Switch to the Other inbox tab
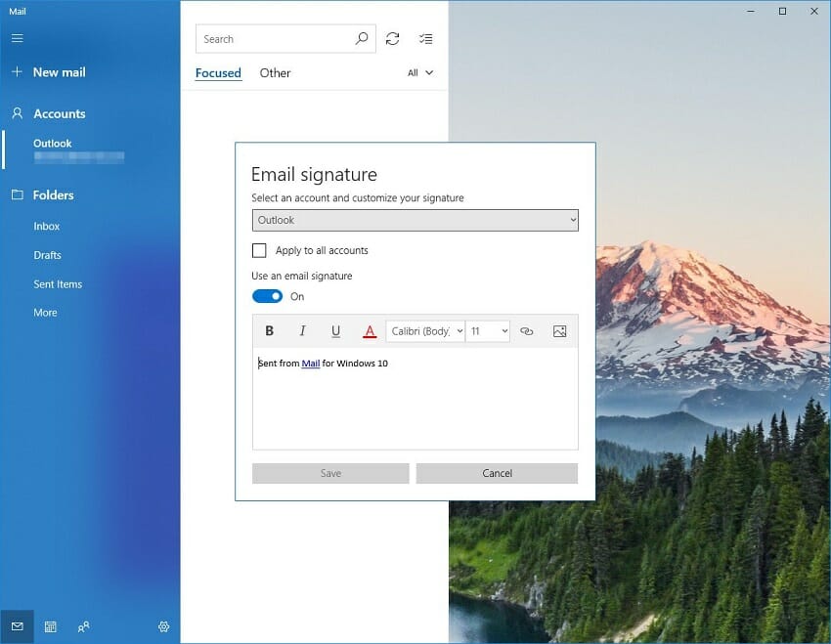The image size is (831, 644). point(275,73)
